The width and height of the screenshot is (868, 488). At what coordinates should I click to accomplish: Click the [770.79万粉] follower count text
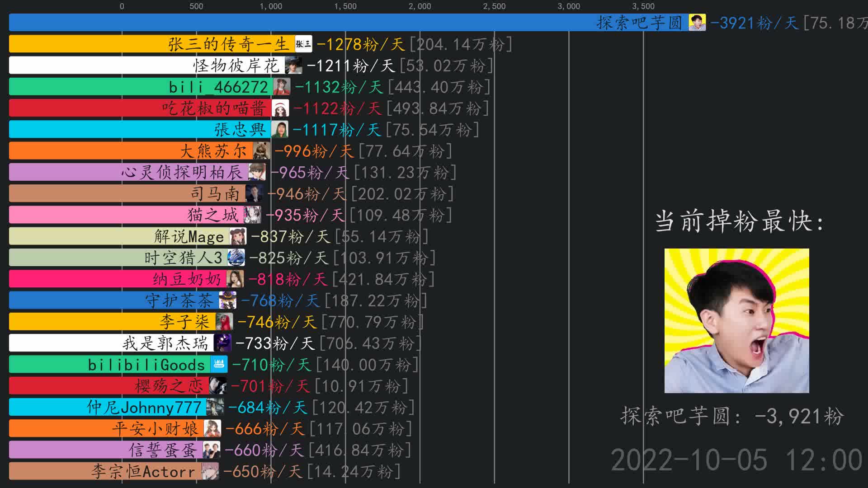click(x=373, y=322)
